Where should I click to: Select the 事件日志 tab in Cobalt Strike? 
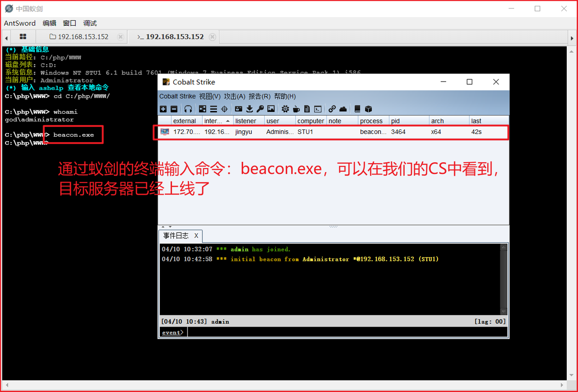pyautogui.click(x=180, y=236)
